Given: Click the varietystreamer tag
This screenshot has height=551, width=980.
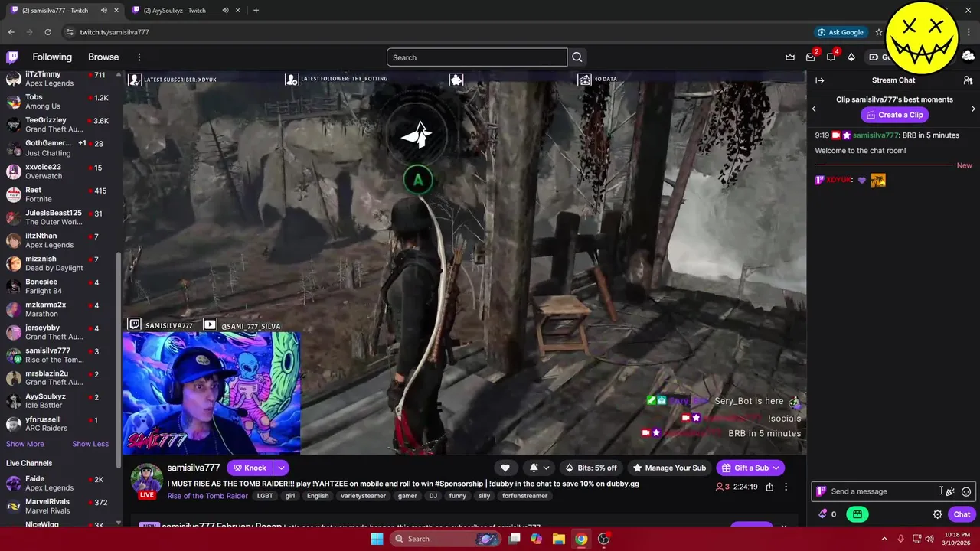Looking at the screenshot, I should pyautogui.click(x=363, y=496).
